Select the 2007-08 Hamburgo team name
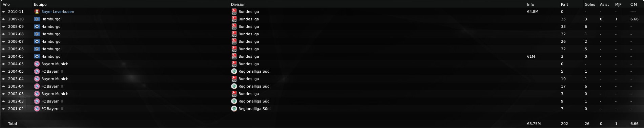Viewport: 644px width, 128px height. pos(51,34)
